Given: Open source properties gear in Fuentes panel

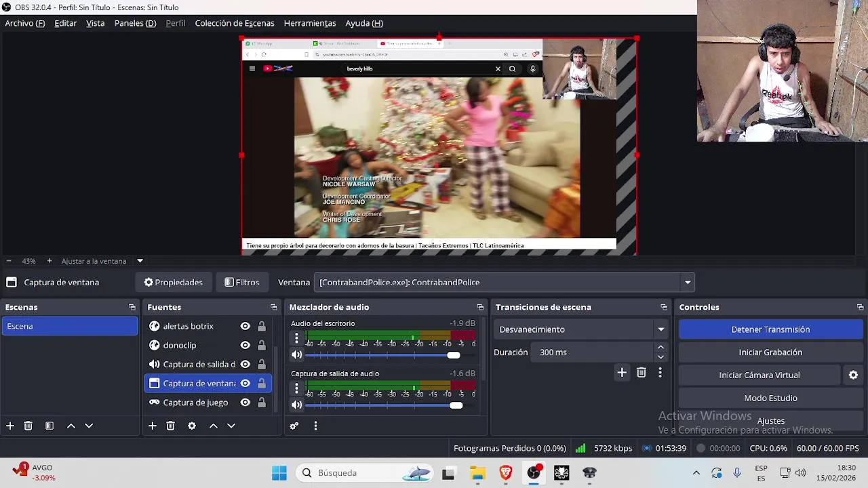Looking at the screenshot, I should point(192,426).
